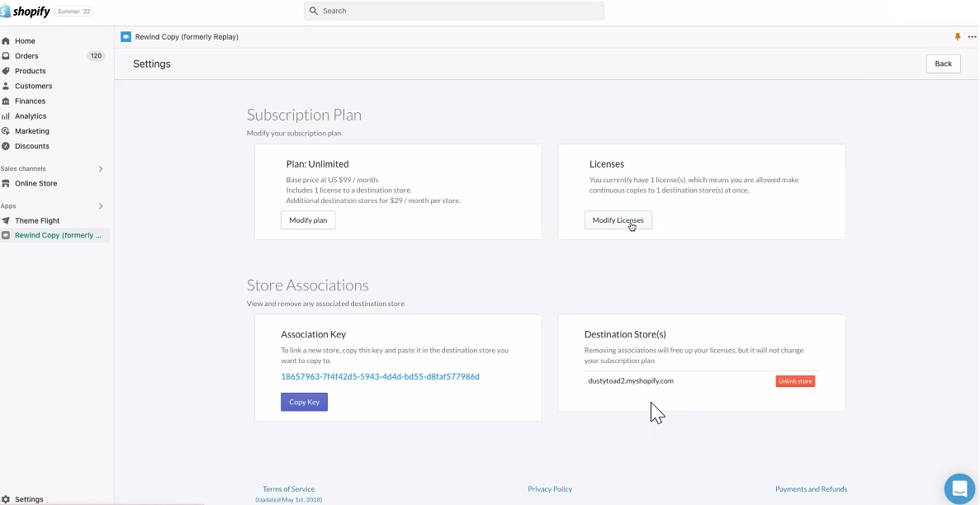The width and height of the screenshot is (980, 505).
Task: Click the Shopify logo icon
Action: (5, 11)
